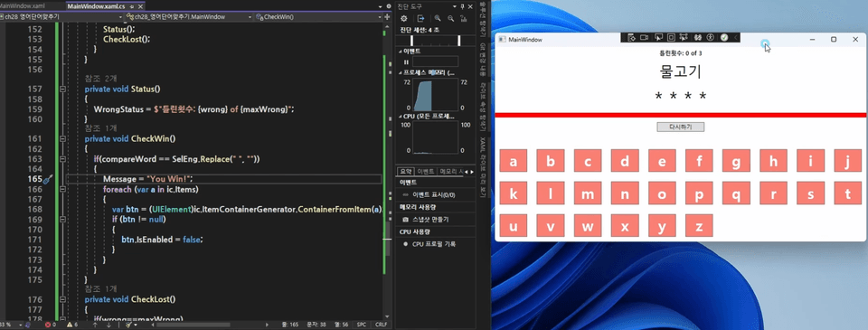Collapse the Status() method at line 157
This screenshot has width=868, height=330.
[62, 89]
